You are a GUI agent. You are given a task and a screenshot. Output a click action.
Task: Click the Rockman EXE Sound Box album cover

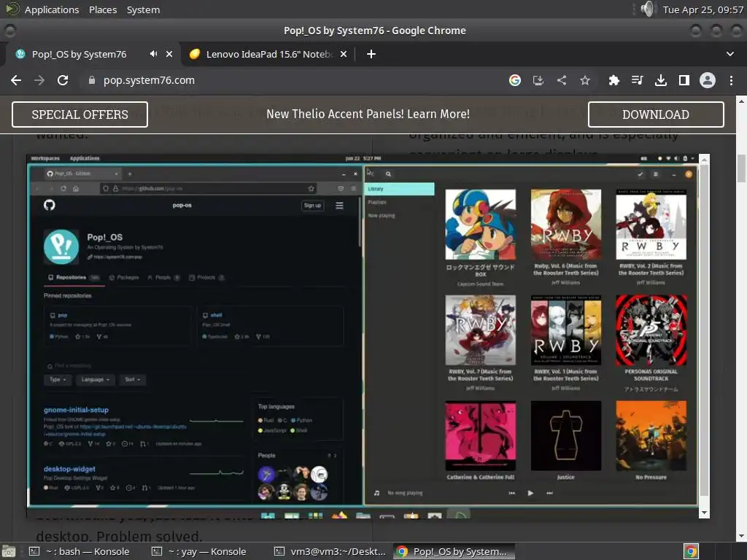tap(480, 225)
